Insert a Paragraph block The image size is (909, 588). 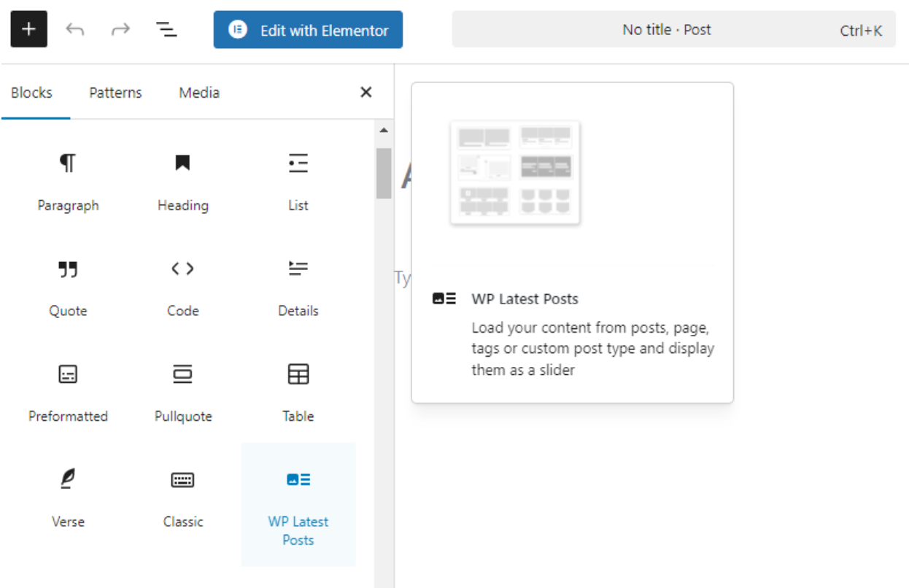(x=68, y=182)
